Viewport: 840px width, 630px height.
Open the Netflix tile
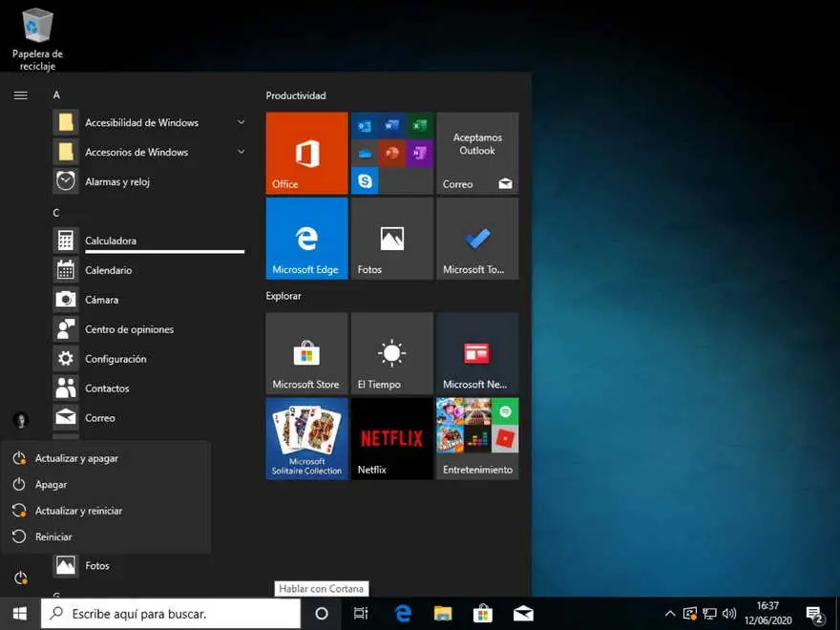tap(391, 439)
